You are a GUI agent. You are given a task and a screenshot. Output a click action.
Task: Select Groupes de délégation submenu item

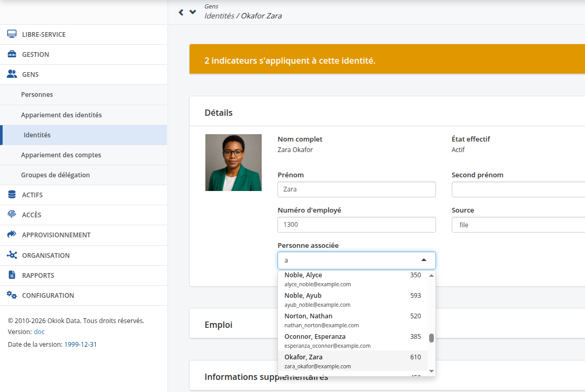point(84,175)
